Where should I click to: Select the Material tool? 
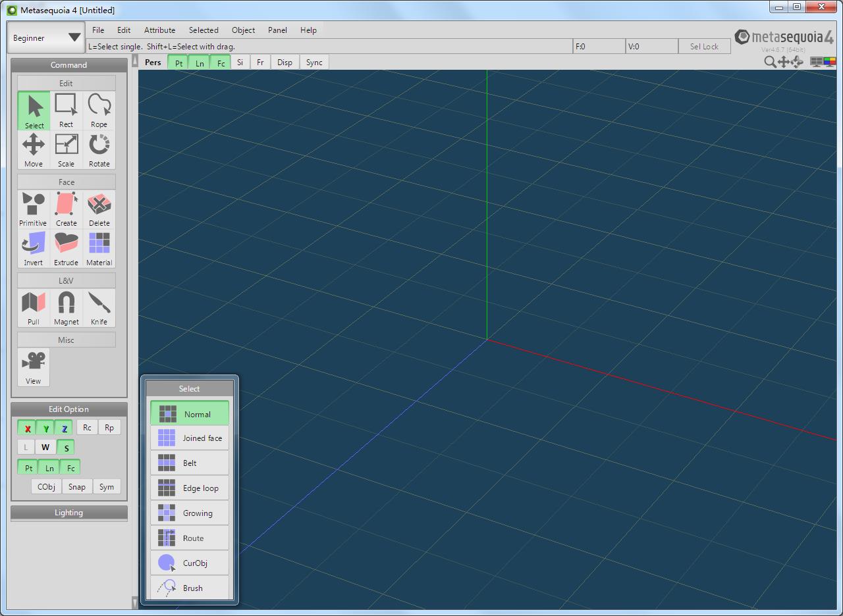99,249
